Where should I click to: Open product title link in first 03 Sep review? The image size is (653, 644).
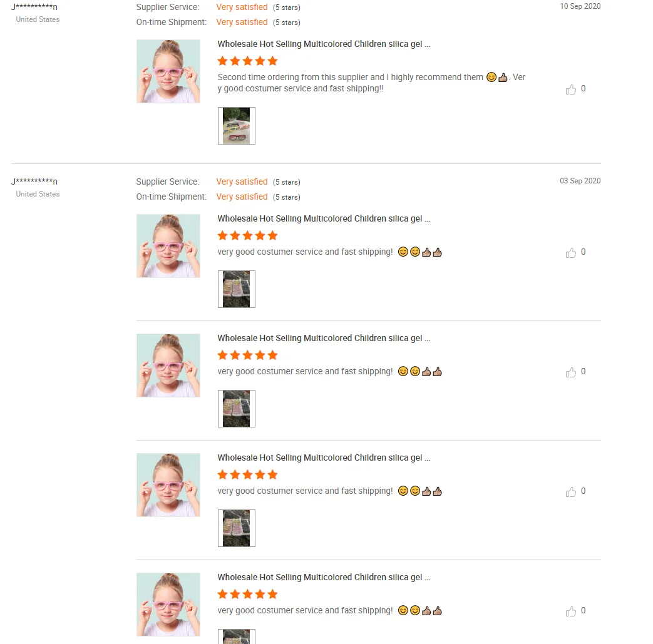point(324,218)
